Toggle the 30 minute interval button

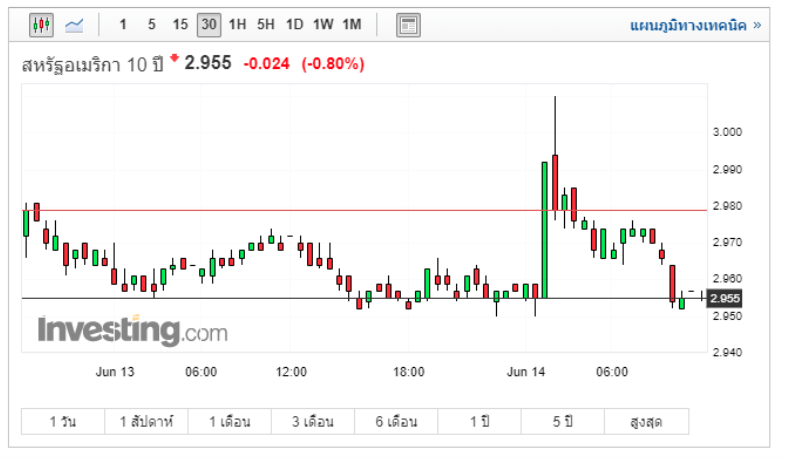209,24
